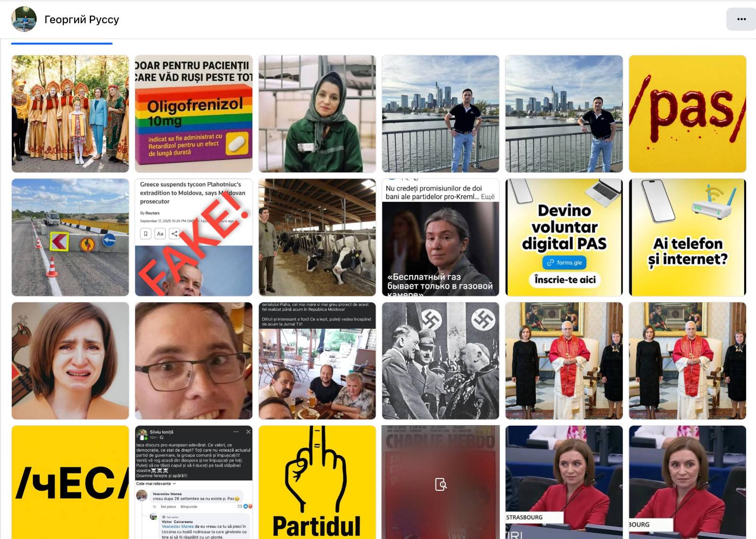
Task: Open the Георгий Руссу profile name link
Action: [x=82, y=19]
